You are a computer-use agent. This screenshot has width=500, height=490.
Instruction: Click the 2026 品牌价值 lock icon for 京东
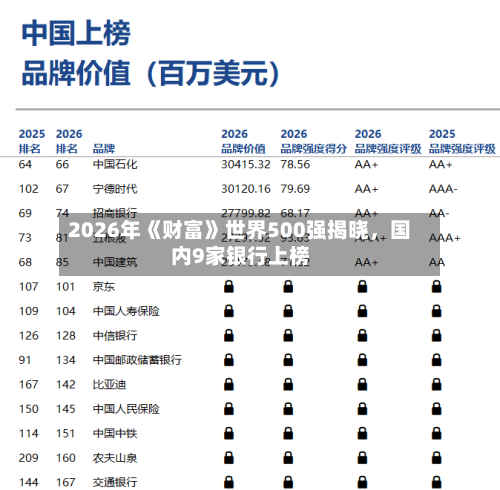[x=229, y=287]
